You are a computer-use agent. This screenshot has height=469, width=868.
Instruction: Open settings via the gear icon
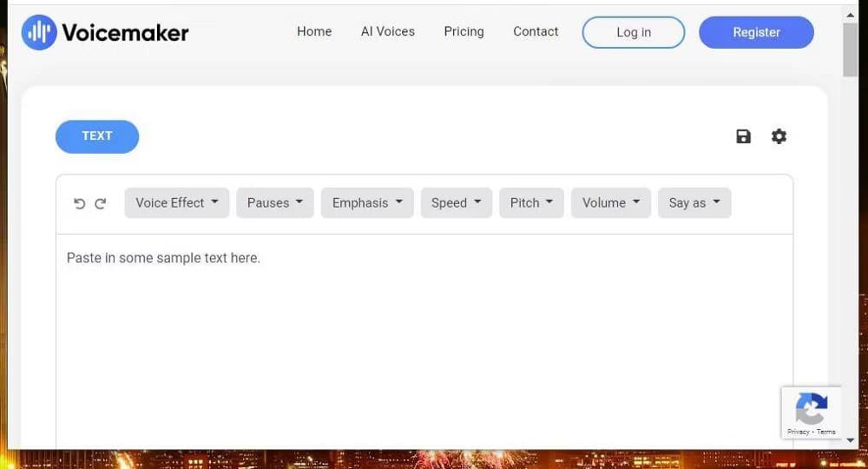pos(779,136)
